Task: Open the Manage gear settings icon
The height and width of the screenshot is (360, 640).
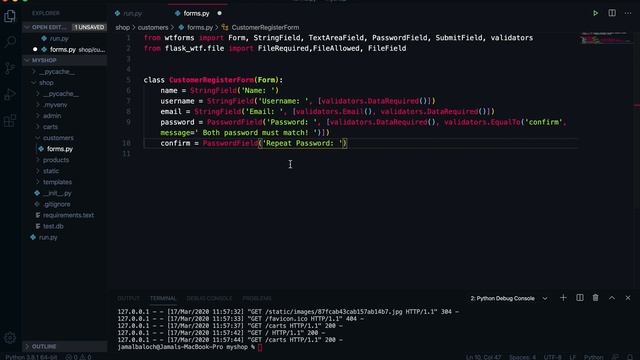Action: coord(10,338)
